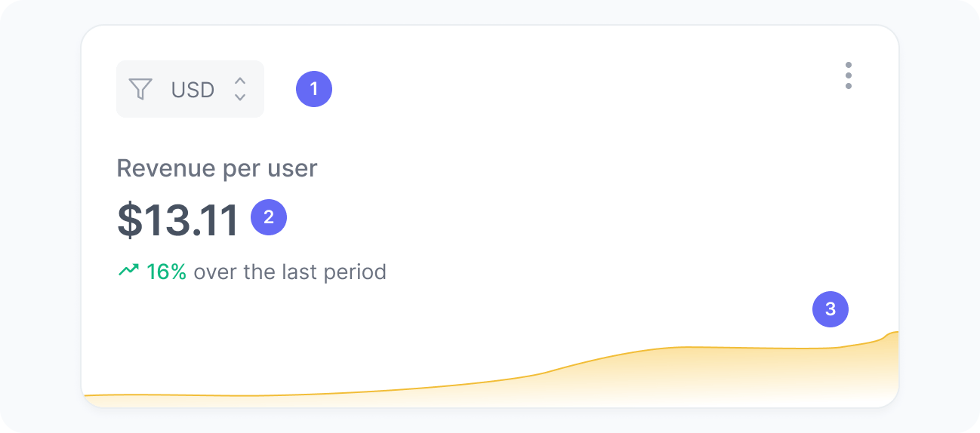This screenshot has width=980, height=433.
Task: Click annotation badge number 3
Action: [x=831, y=309]
